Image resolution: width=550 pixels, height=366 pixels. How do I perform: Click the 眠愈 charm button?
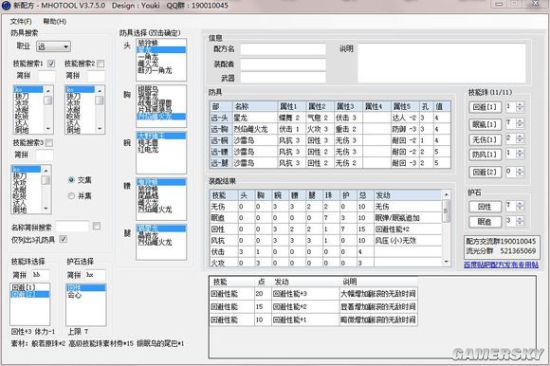pyautogui.click(x=485, y=222)
